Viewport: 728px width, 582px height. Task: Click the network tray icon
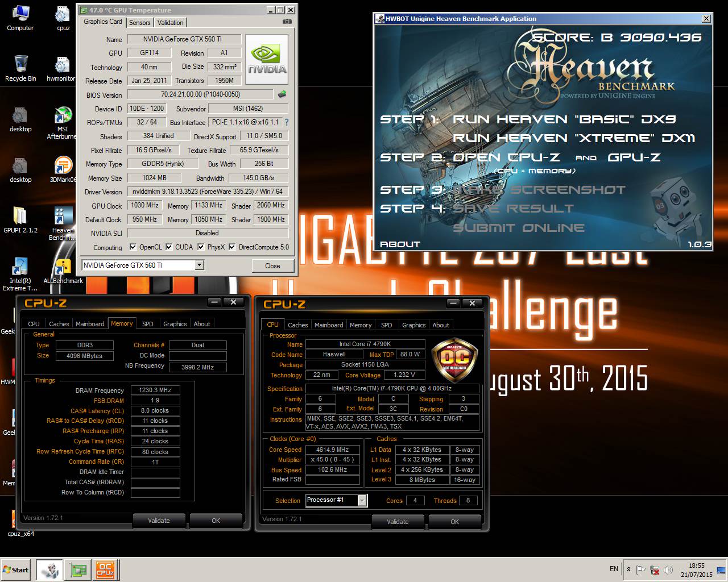point(655,569)
